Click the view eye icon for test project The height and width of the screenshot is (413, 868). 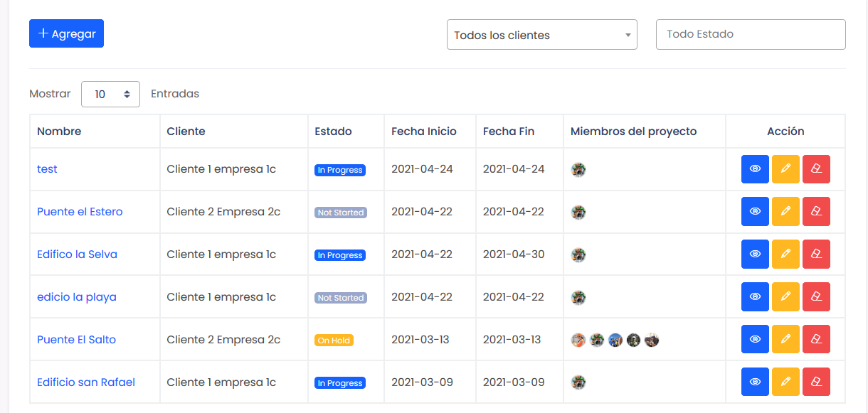click(755, 169)
